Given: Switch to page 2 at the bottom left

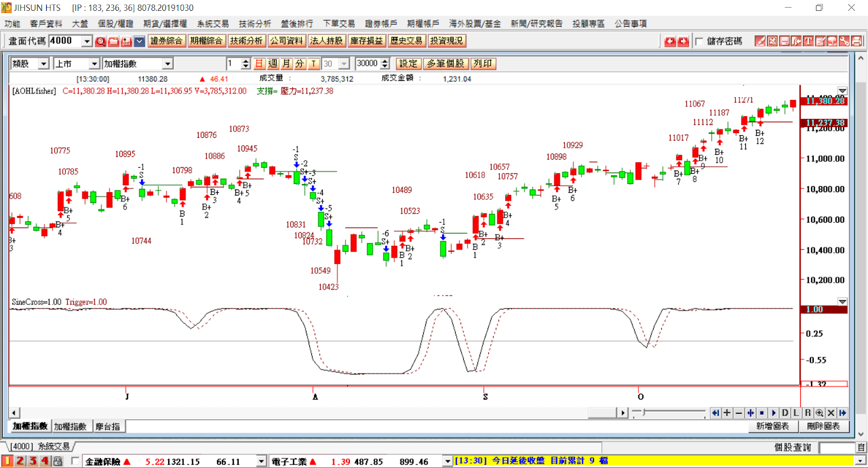Looking at the screenshot, I should 20,461.
